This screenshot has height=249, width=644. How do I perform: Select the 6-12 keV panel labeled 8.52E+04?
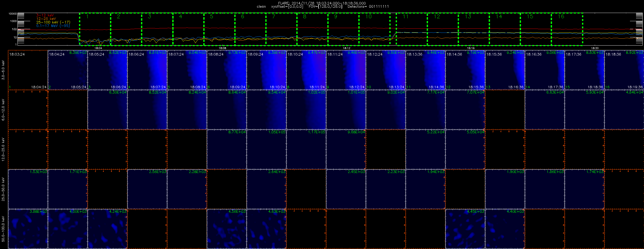[x=147, y=110]
